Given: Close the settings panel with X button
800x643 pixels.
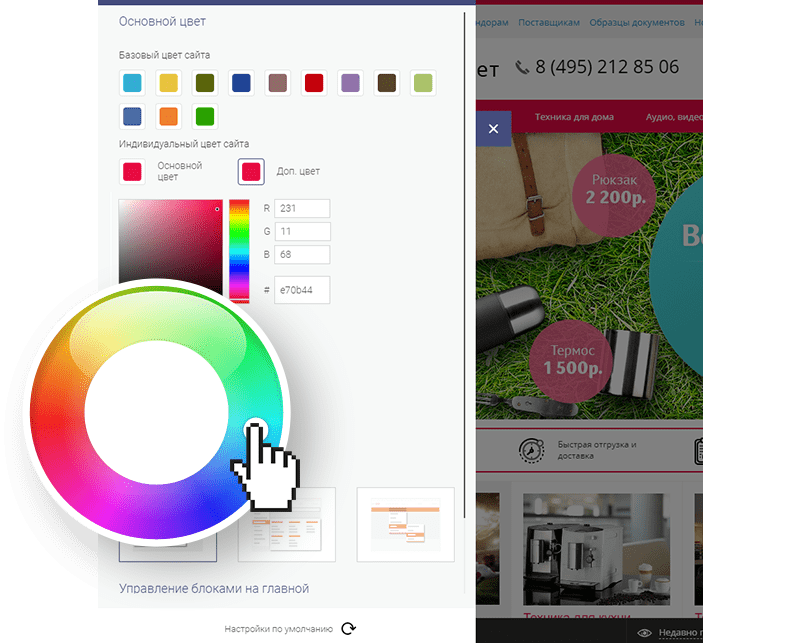Looking at the screenshot, I should point(493,129).
